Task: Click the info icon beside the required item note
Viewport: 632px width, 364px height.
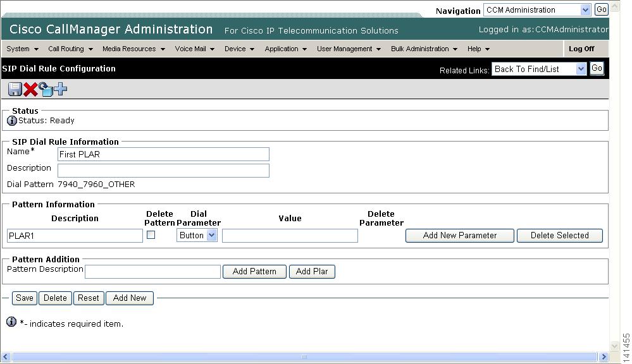Action: click(x=11, y=322)
